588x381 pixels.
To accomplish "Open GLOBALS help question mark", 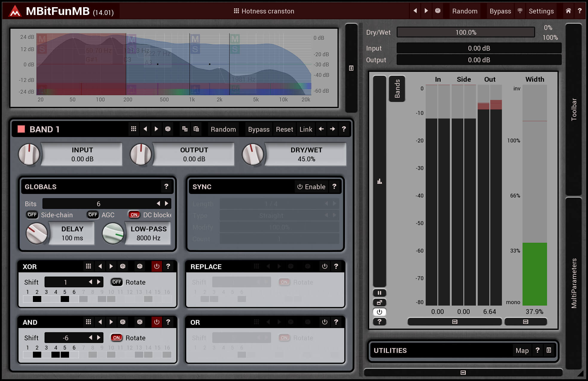I will 166,186.
